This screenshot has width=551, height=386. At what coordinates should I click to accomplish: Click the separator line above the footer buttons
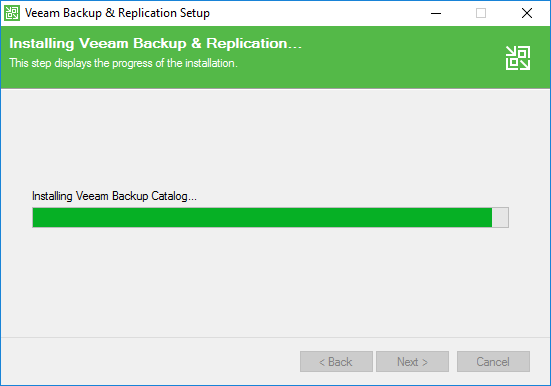[x=276, y=337]
